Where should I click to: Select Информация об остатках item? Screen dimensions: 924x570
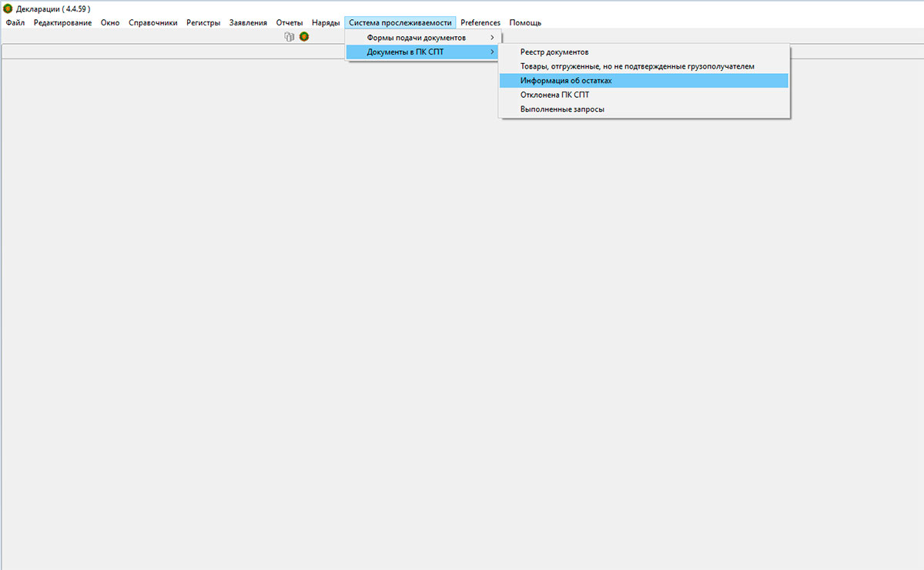coord(644,80)
